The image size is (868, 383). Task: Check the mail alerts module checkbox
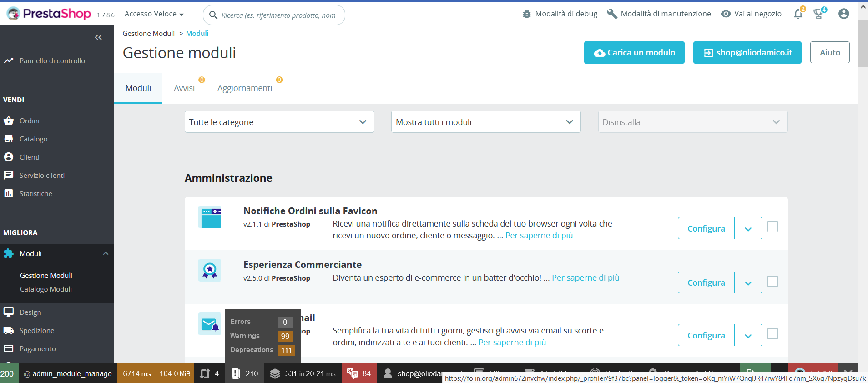[x=772, y=334]
